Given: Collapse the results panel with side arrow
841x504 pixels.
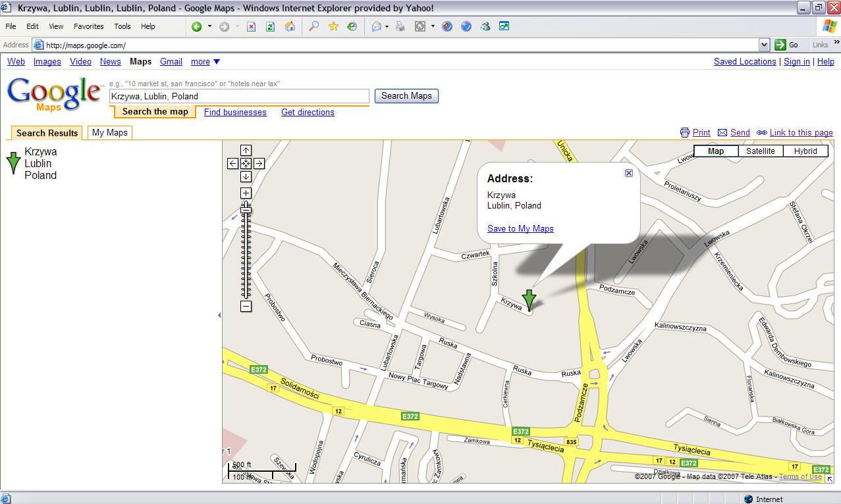Looking at the screenshot, I should click(x=219, y=315).
